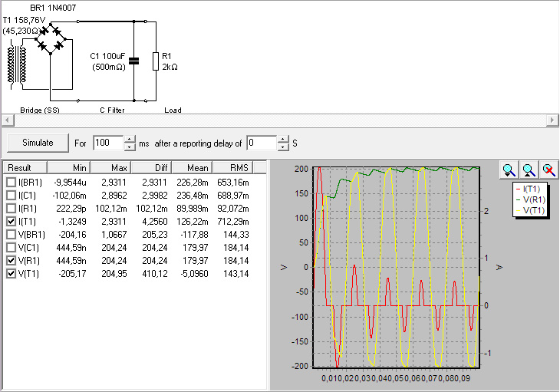The image size is (560, 392).
Task: Toggle the I(T1) checkbox off
Action: [x=11, y=222]
